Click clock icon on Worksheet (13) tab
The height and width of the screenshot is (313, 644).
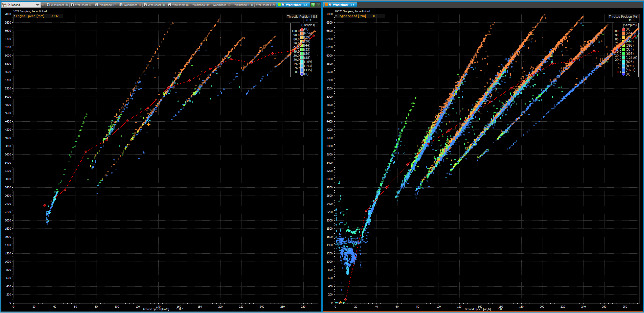point(283,5)
